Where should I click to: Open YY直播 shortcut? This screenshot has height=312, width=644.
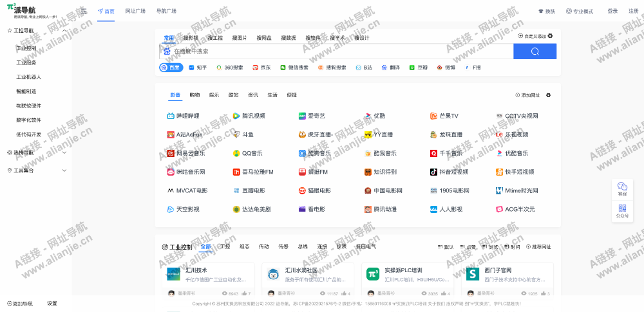[379, 134]
